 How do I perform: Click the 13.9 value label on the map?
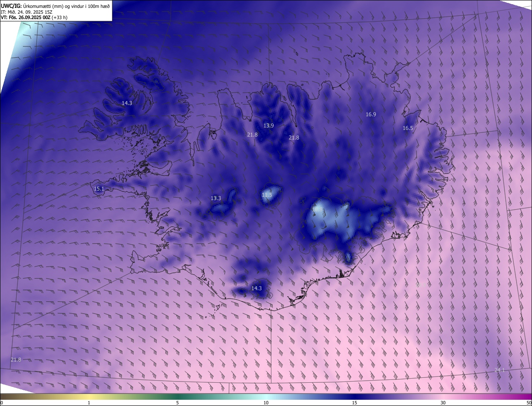coord(268,125)
